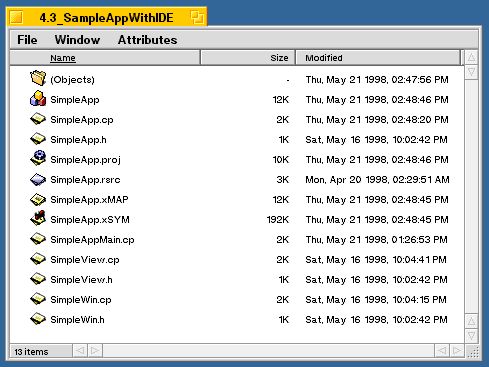Select the SimpleView.cp file icon
Screen dimensions: 489x367
coord(38,259)
